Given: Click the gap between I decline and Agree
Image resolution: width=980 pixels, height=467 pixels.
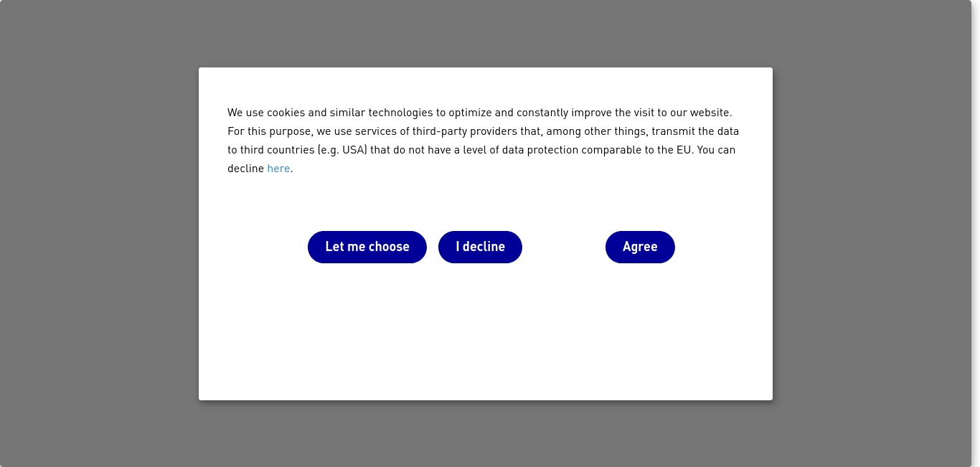Looking at the screenshot, I should point(564,247).
